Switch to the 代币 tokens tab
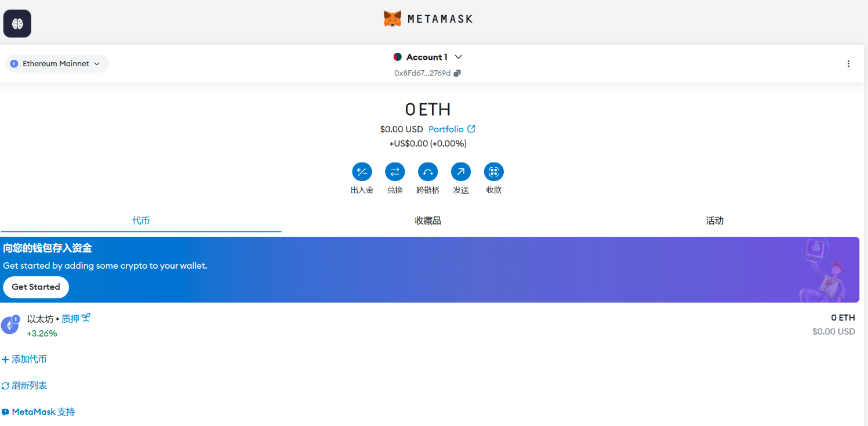Image resolution: width=868 pixels, height=426 pixels. coord(141,221)
